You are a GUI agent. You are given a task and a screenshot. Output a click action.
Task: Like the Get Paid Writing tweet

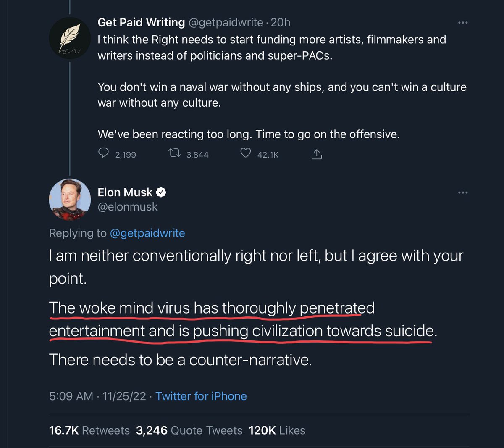[246, 153]
